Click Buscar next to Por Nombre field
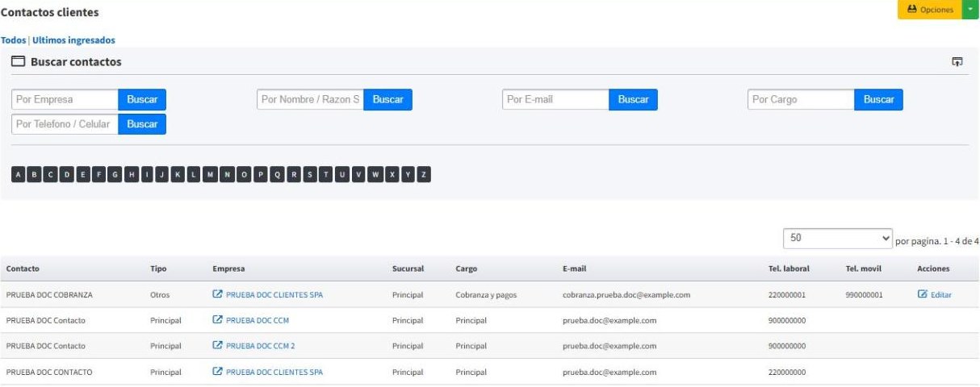Screen dimensions: 980x387 [x=387, y=100]
